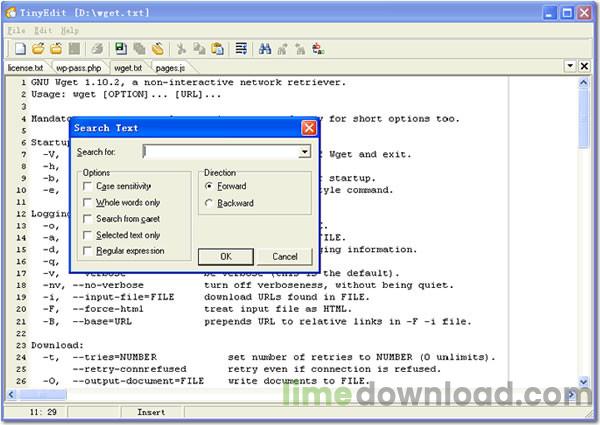The image size is (600, 425).
Task: Click the yellow icon right of Save All
Action: click(157, 49)
